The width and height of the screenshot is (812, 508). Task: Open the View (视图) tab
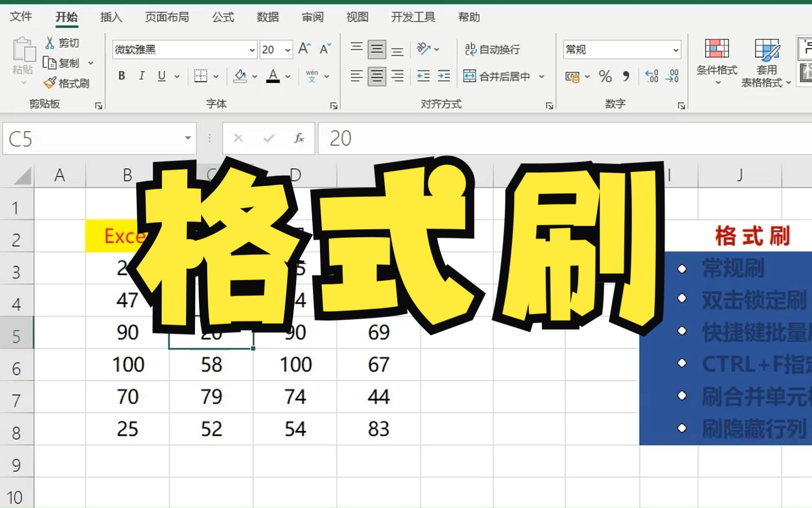357,17
